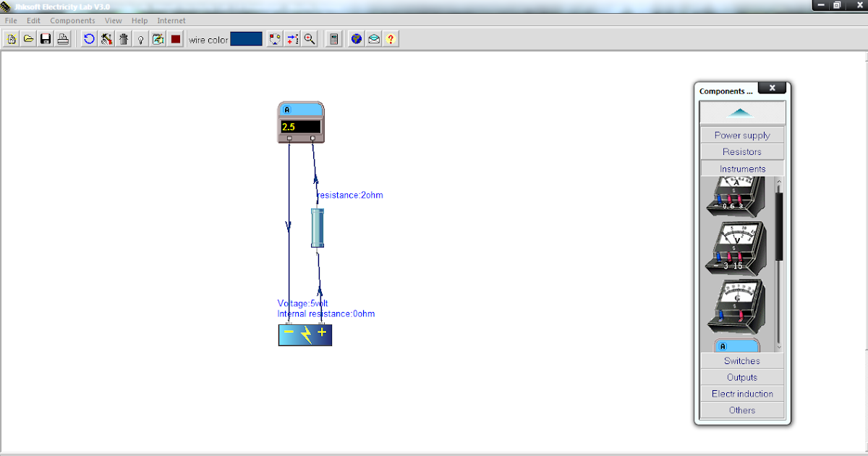The height and width of the screenshot is (456, 868).
Task: Select the wrench tools icon on the toolbar
Action: click(x=106, y=38)
